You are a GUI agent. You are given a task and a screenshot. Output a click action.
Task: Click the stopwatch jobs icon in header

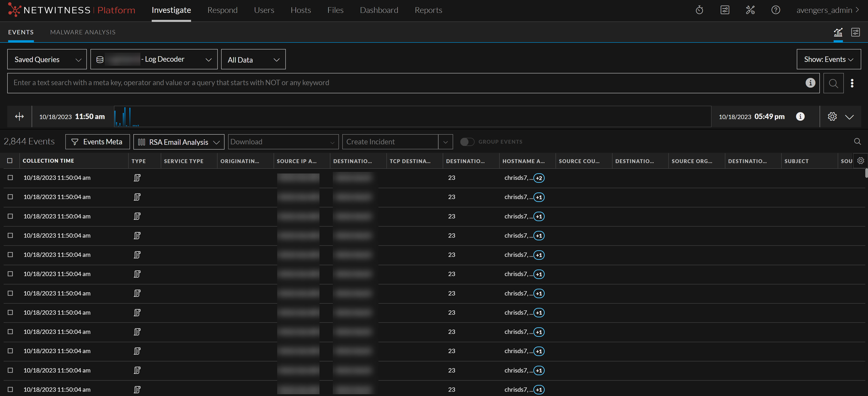[x=699, y=10]
